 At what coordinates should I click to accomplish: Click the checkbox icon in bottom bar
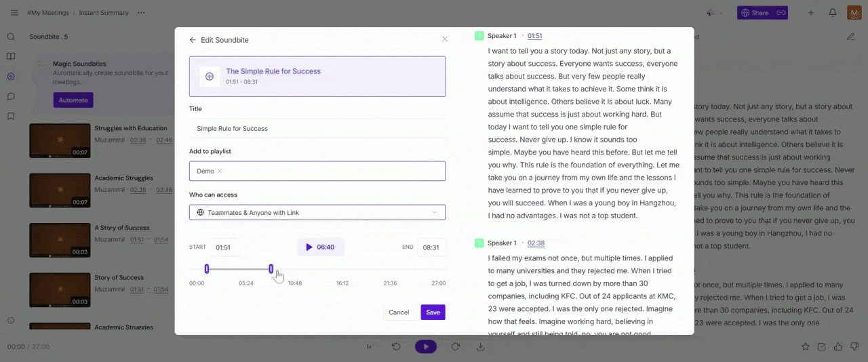(822, 346)
